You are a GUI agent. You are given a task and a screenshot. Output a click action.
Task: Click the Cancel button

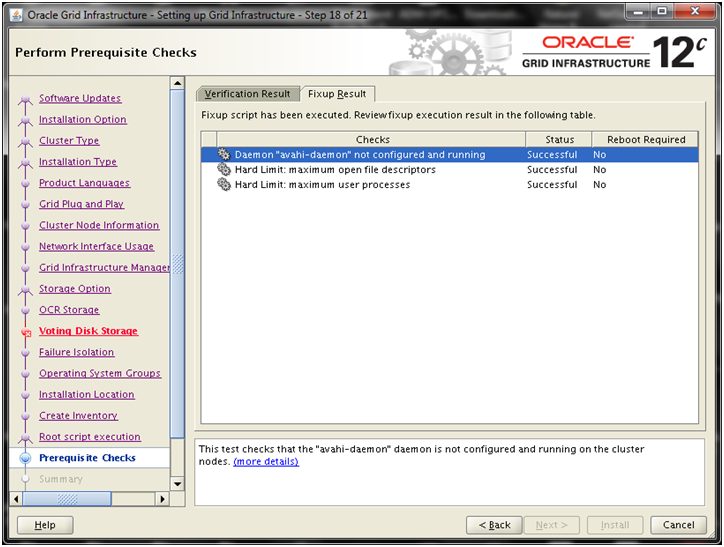[x=678, y=525]
